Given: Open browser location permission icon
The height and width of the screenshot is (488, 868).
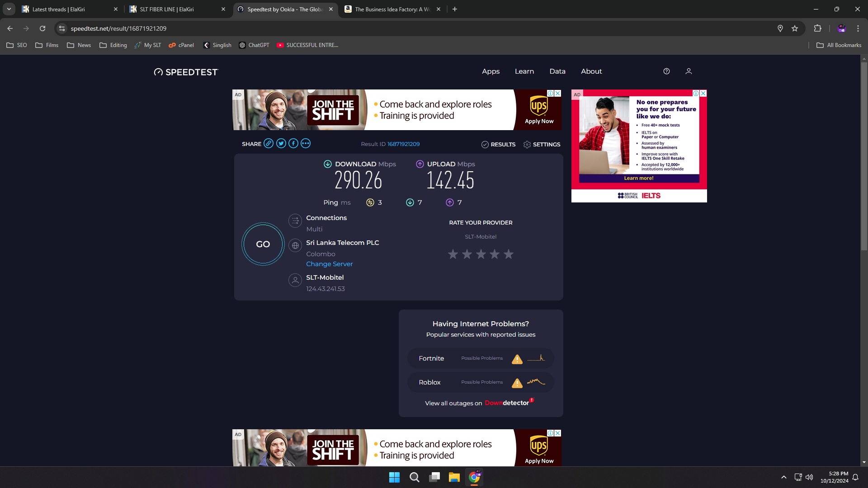Looking at the screenshot, I should [x=780, y=28].
